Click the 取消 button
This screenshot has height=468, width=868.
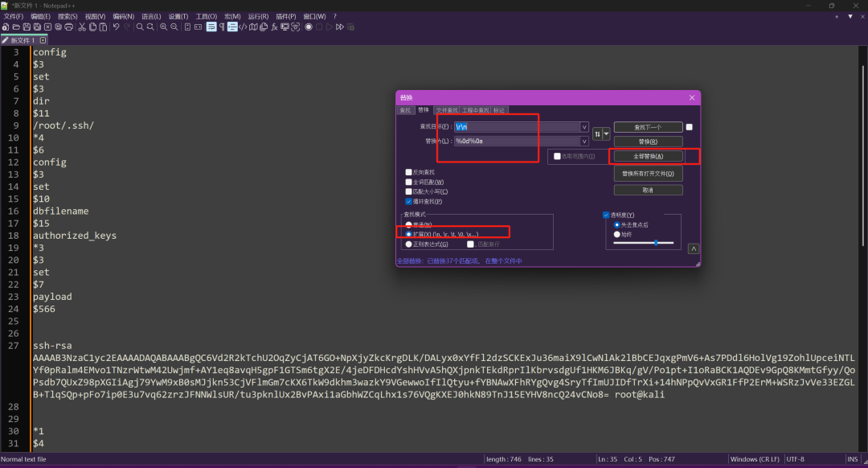pyautogui.click(x=648, y=190)
